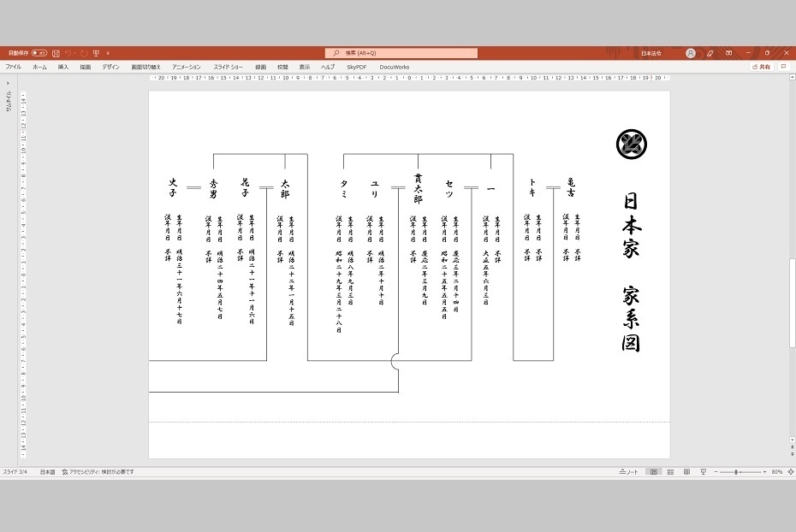Click the 共有 (Share) button
796x532 pixels.
tap(763, 66)
